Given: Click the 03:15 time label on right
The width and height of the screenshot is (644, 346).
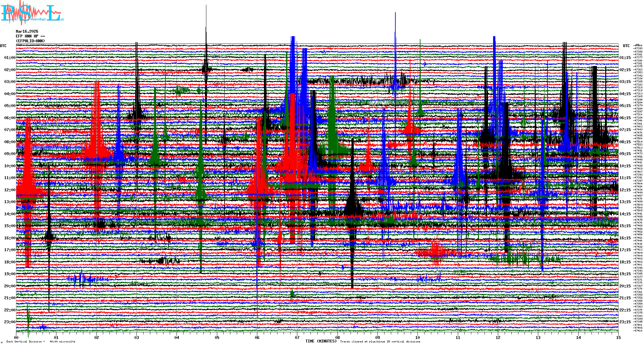Looking at the screenshot, I should point(625,82).
